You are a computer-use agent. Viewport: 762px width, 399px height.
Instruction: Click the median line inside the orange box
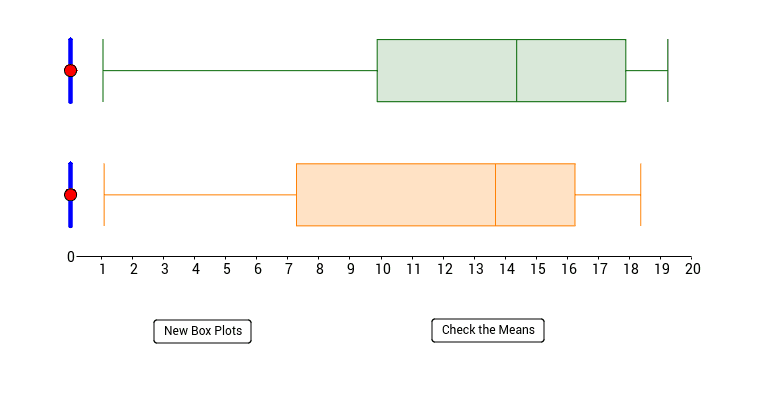pos(496,195)
